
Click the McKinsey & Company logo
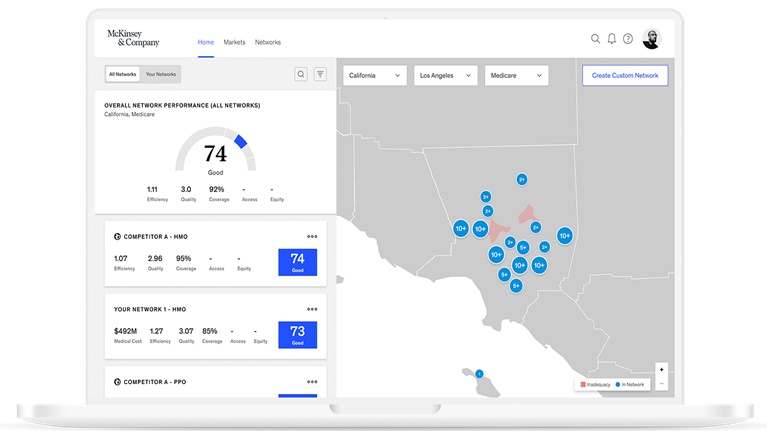(x=133, y=39)
